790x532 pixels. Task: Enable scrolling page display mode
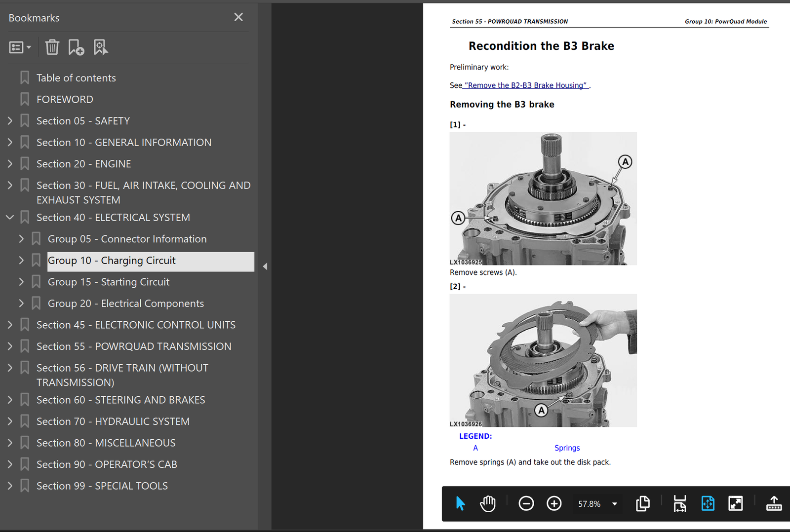(680, 503)
